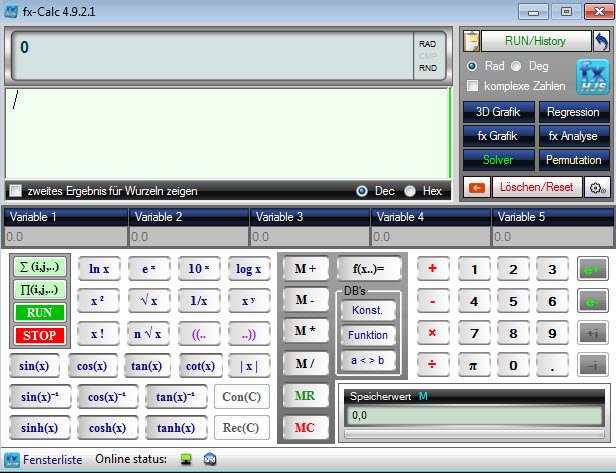This screenshot has height=473, width=616.
Task: Click the square root √x button
Action: pos(149,301)
